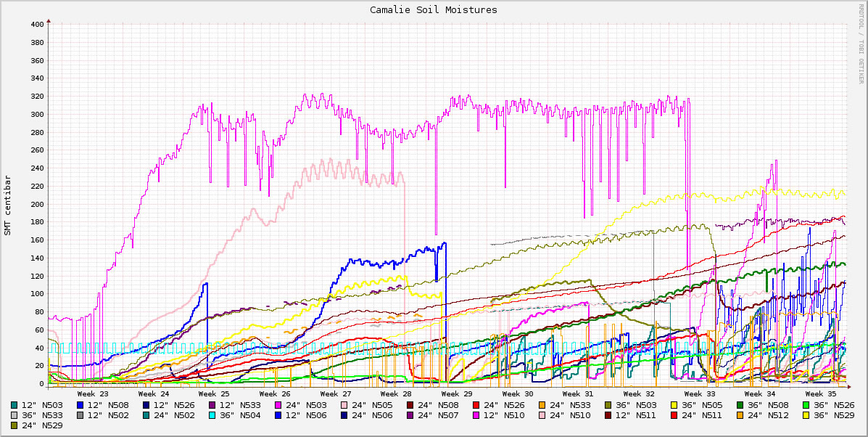Click the 36" N508 dark green swatch

pos(740,404)
